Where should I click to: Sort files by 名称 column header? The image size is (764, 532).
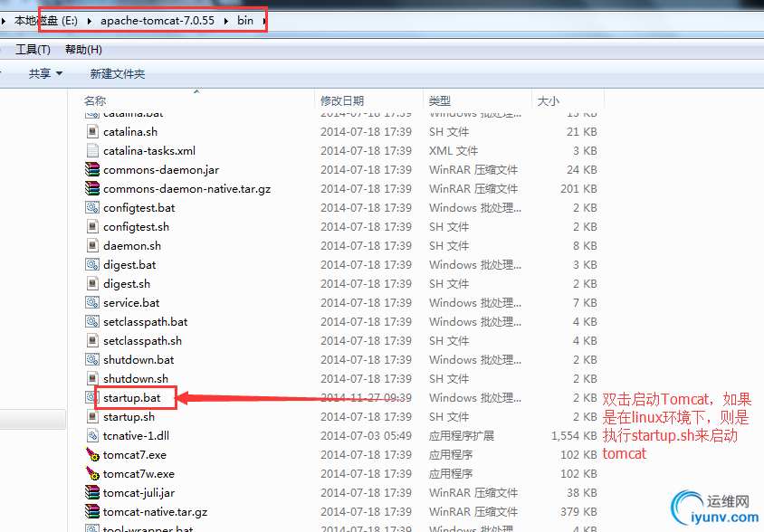95,100
